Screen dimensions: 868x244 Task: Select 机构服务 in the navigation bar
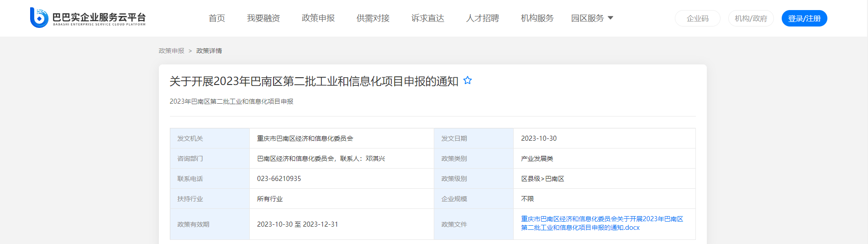537,18
